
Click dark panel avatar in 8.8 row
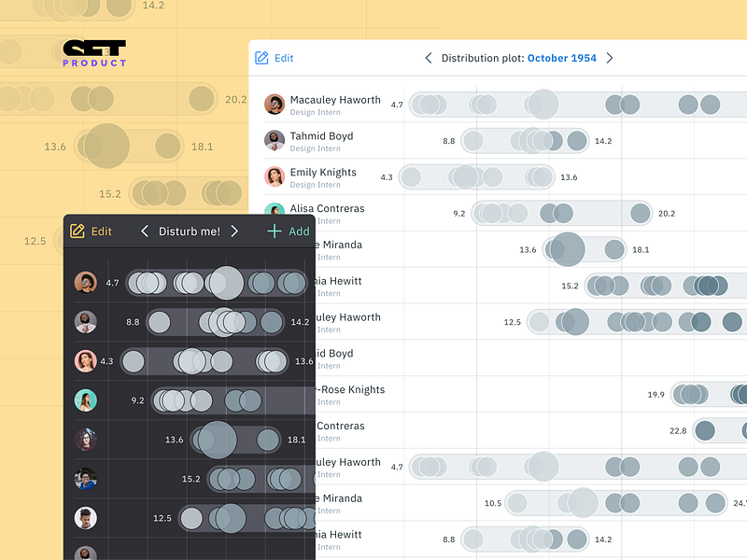coord(86,322)
